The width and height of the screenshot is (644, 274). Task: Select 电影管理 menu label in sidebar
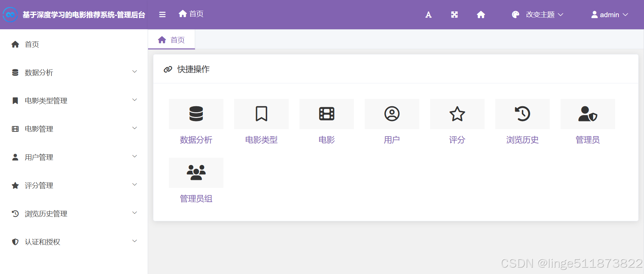[39, 129]
